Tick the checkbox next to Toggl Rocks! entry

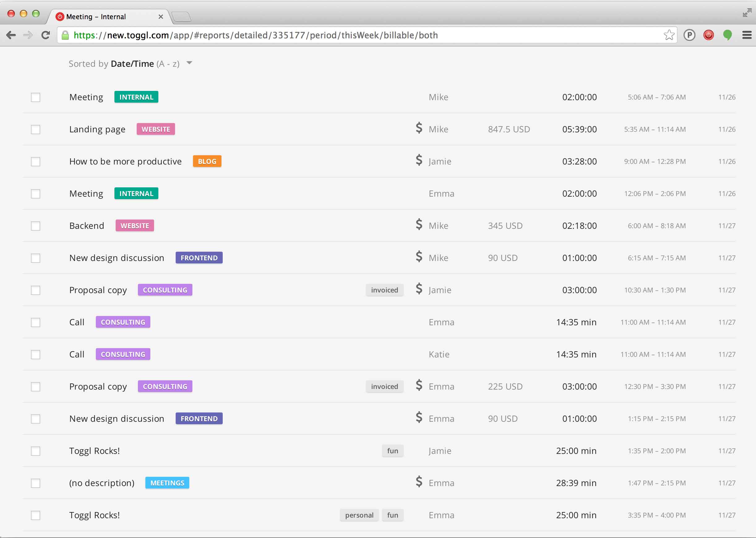(x=36, y=450)
